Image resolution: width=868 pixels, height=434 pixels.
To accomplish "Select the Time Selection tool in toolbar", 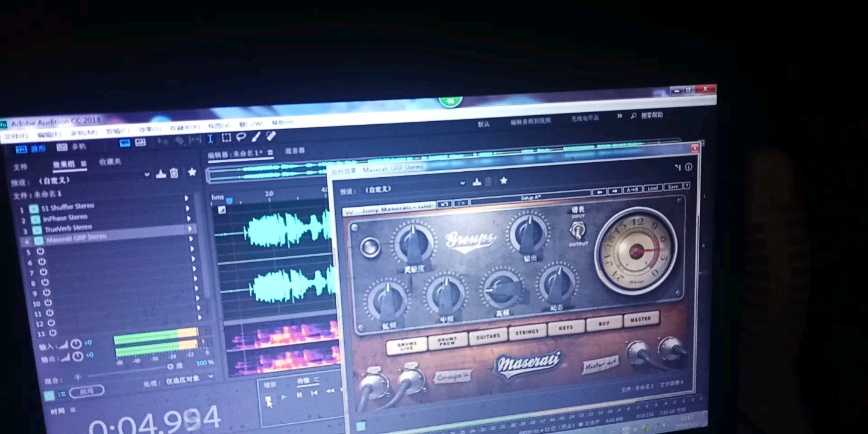I will (210, 139).
